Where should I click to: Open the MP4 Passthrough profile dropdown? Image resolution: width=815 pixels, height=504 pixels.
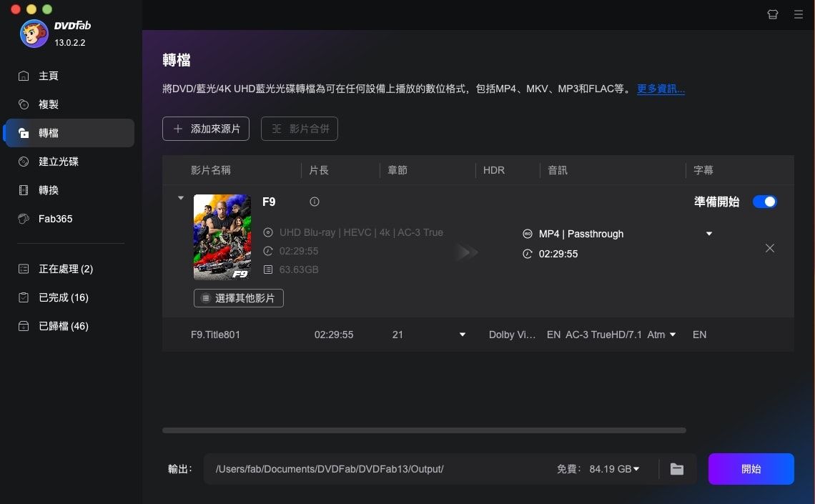(709, 234)
